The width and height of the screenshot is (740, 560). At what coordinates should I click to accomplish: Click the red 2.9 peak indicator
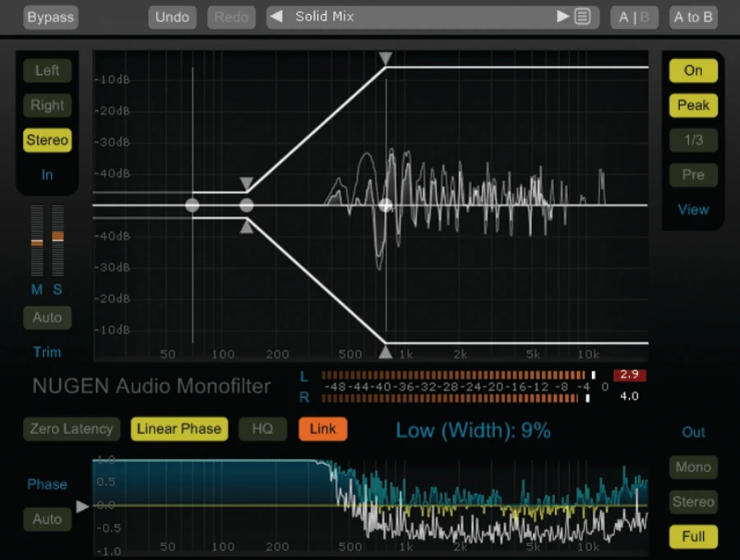pos(630,375)
